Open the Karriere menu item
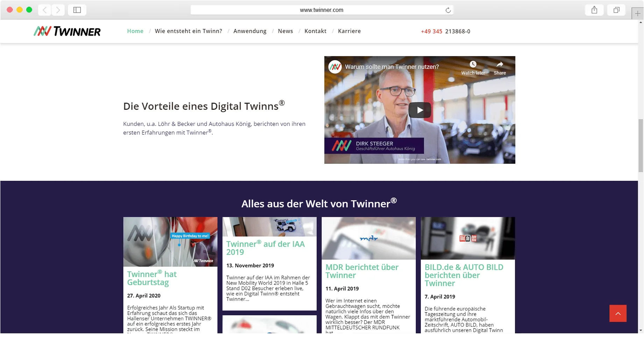This screenshot has width=644, height=340. (x=349, y=31)
